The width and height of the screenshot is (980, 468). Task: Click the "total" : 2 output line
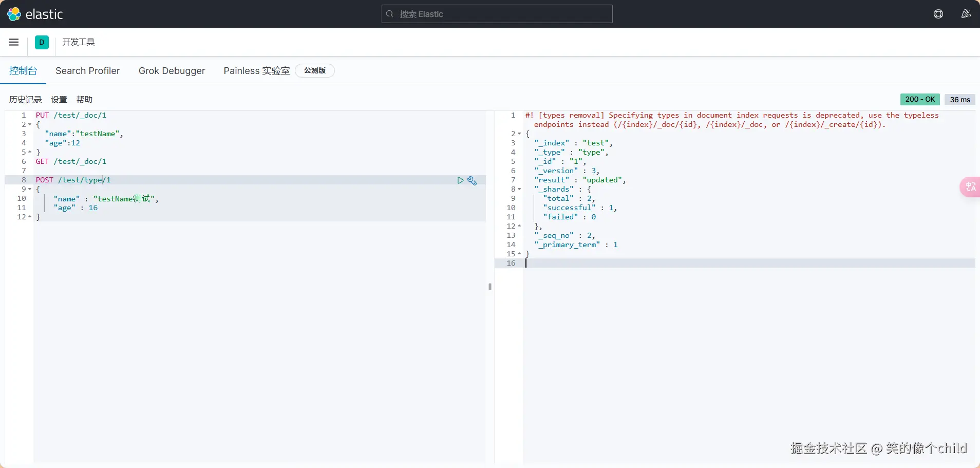pyautogui.click(x=569, y=199)
